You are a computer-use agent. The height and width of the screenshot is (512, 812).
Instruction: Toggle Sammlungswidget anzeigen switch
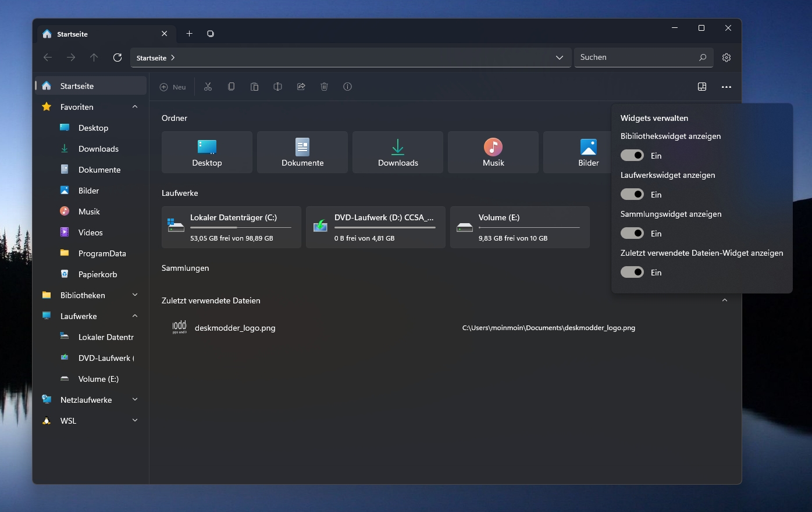click(632, 234)
